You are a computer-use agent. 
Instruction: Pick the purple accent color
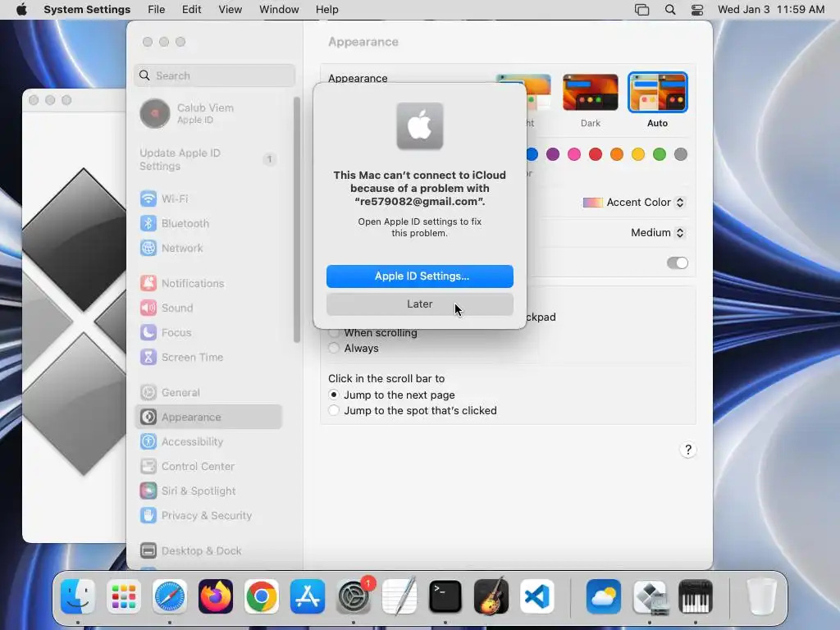(x=552, y=154)
